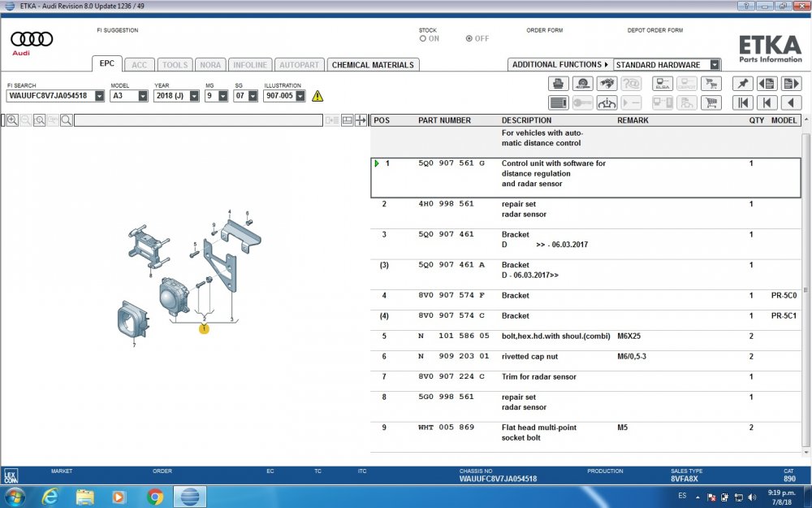Select bolt N 101 586 05 row
The image size is (812, 508).
585,341
